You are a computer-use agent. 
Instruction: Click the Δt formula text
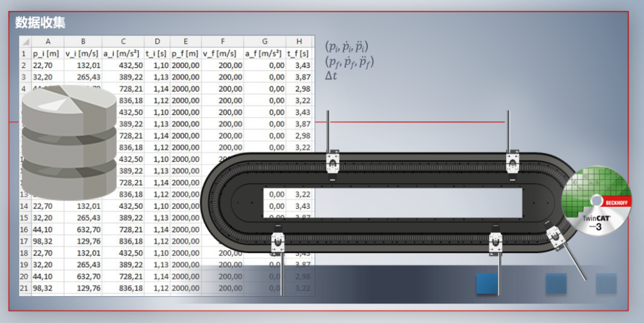pos(331,76)
